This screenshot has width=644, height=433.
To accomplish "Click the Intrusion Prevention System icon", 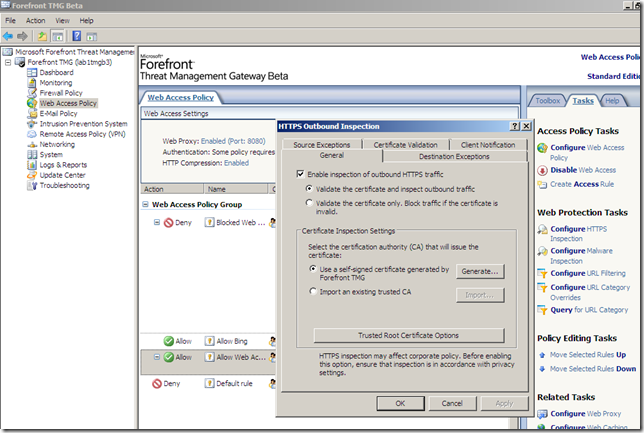I will tap(32, 124).
